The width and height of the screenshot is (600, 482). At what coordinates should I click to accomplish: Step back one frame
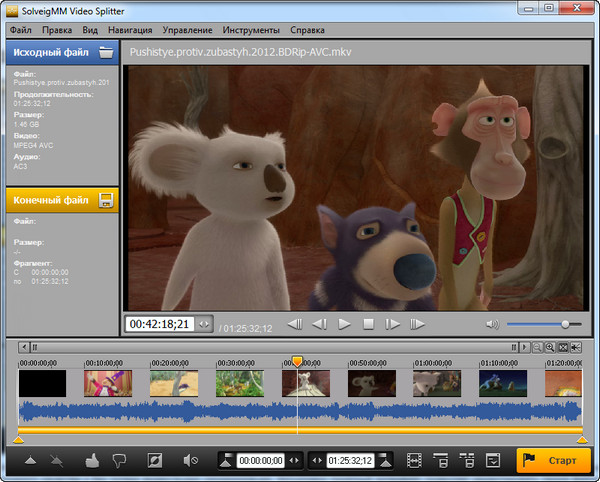pyautogui.click(x=320, y=324)
